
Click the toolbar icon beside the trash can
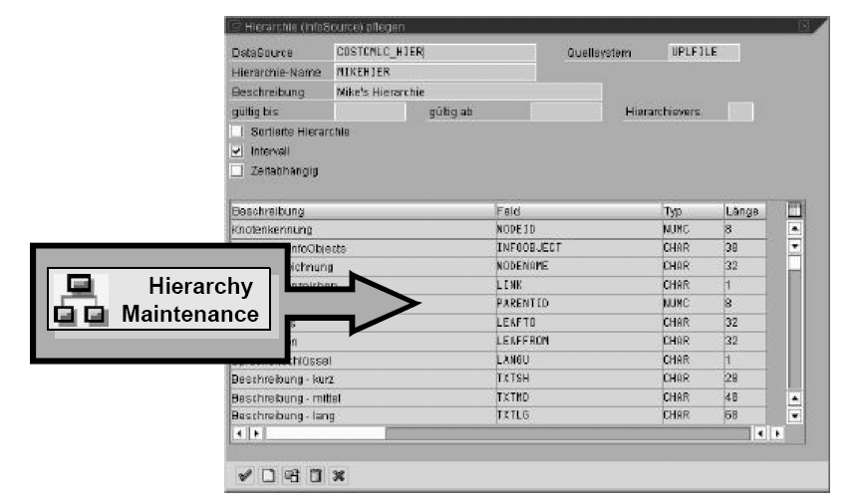(x=292, y=475)
